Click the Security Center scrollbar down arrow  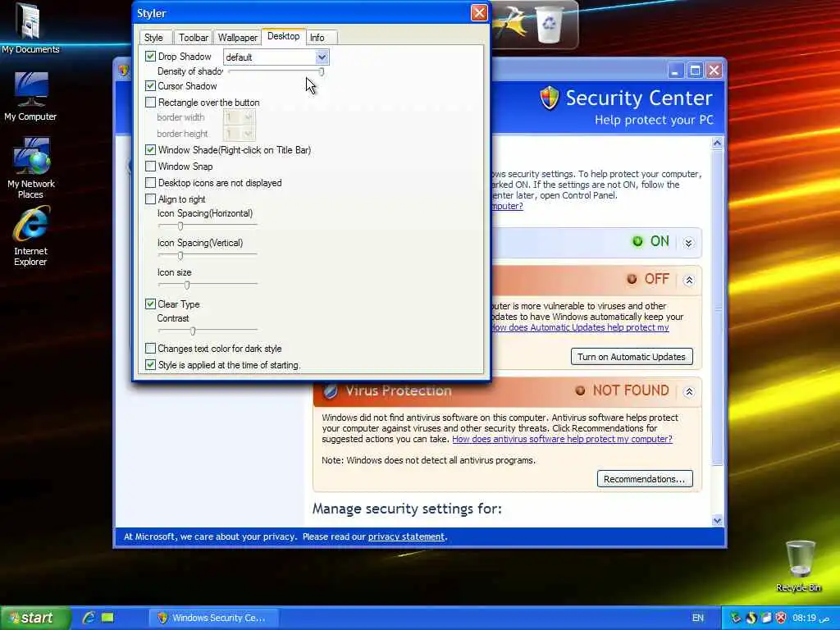click(x=717, y=520)
